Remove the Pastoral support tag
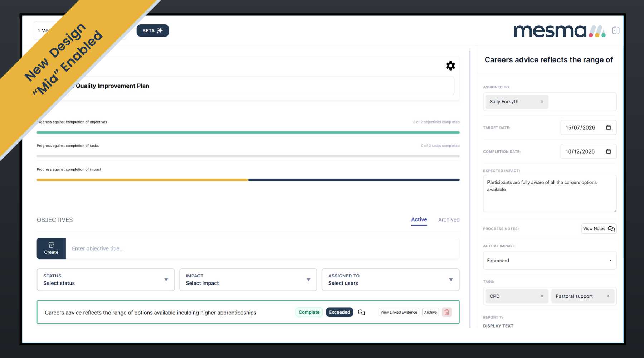 (x=608, y=296)
